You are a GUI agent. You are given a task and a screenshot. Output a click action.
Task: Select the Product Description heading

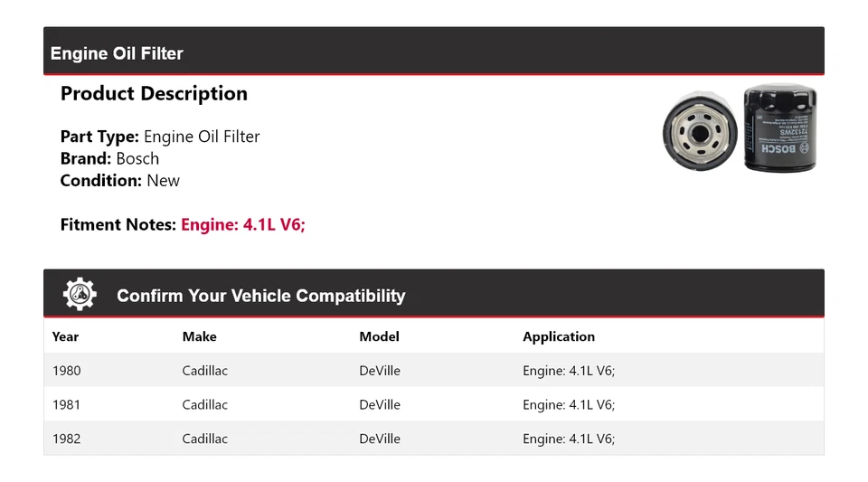[154, 93]
